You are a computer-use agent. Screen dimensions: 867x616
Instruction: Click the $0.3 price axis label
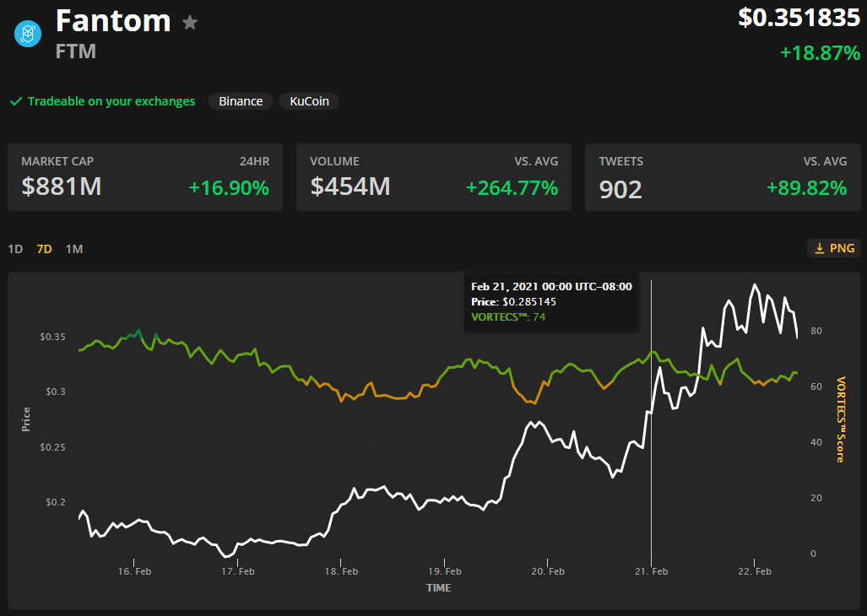point(55,392)
